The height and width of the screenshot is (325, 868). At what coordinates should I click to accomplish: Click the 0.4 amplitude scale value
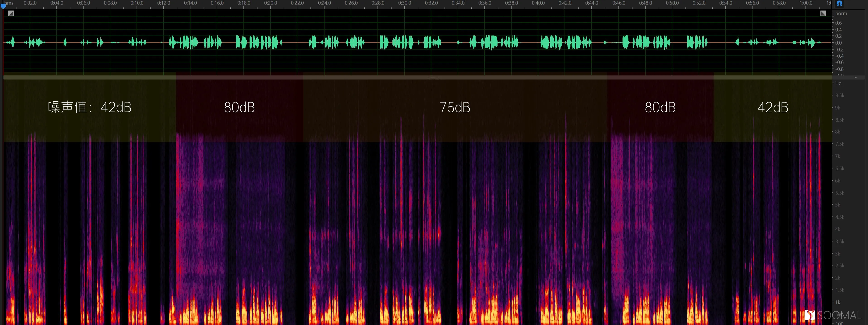pyautogui.click(x=838, y=30)
